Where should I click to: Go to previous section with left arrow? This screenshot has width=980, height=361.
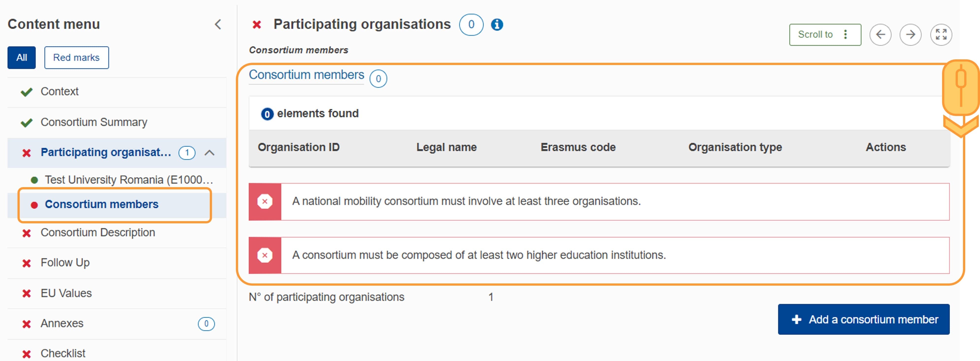coord(880,35)
